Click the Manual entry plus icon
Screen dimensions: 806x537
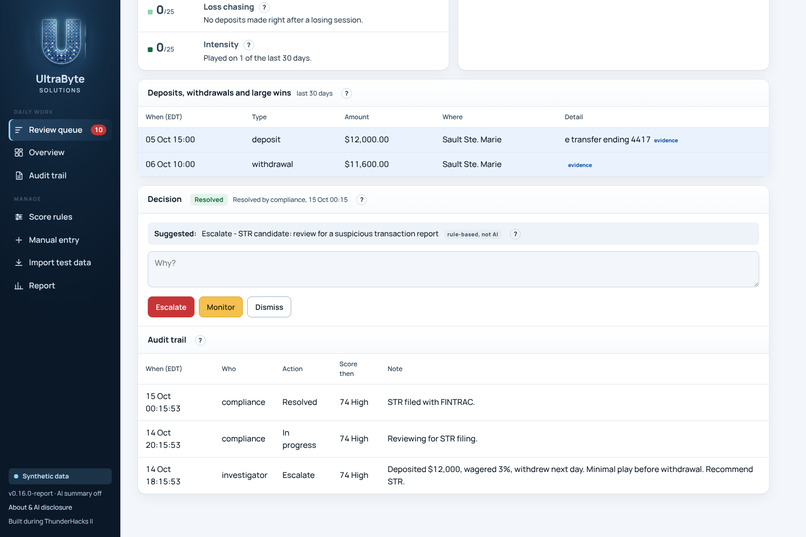tap(19, 240)
